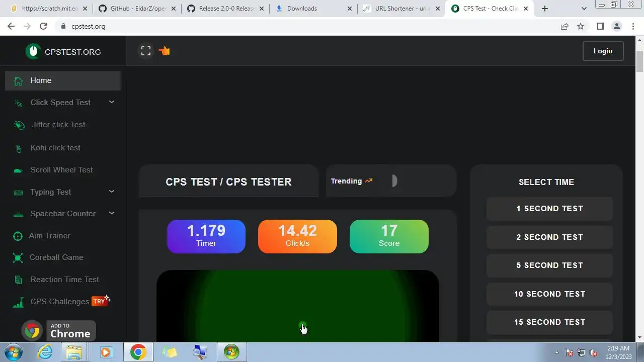Open a new browser tab
644x362 pixels.
click(545, 9)
